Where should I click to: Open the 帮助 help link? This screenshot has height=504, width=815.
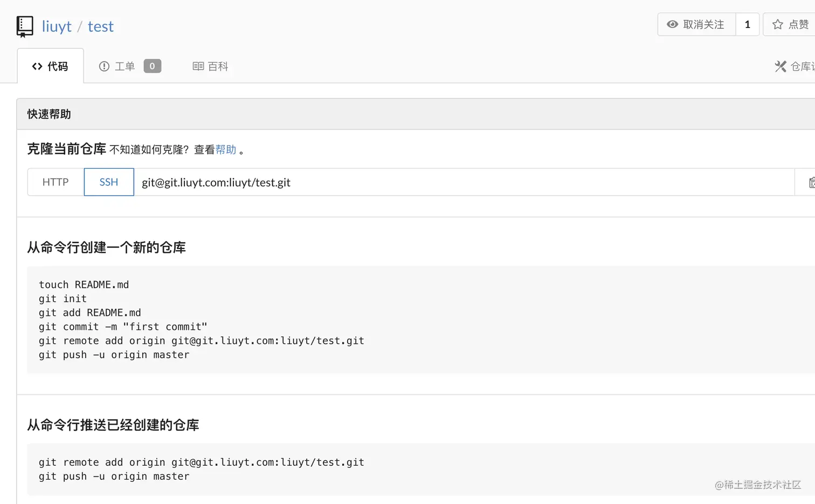[226, 149]
